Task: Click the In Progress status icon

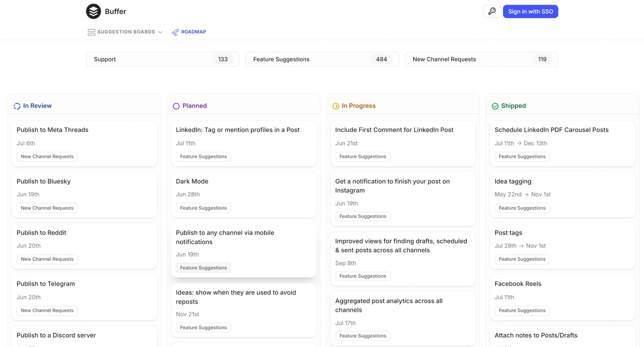Action: click(336, 106)
